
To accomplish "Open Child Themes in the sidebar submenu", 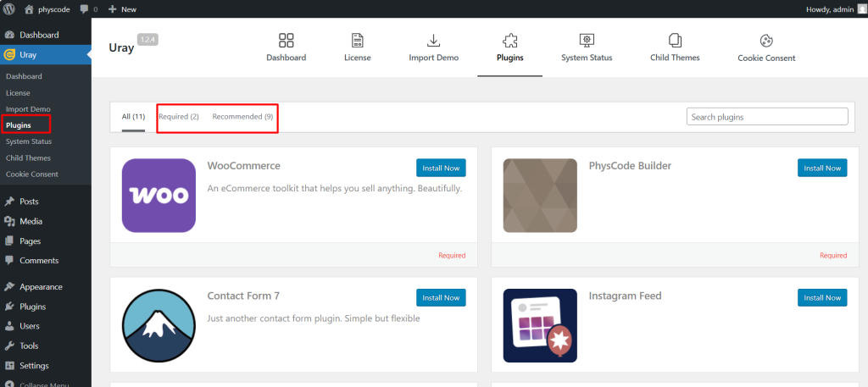I will point(28,158).
